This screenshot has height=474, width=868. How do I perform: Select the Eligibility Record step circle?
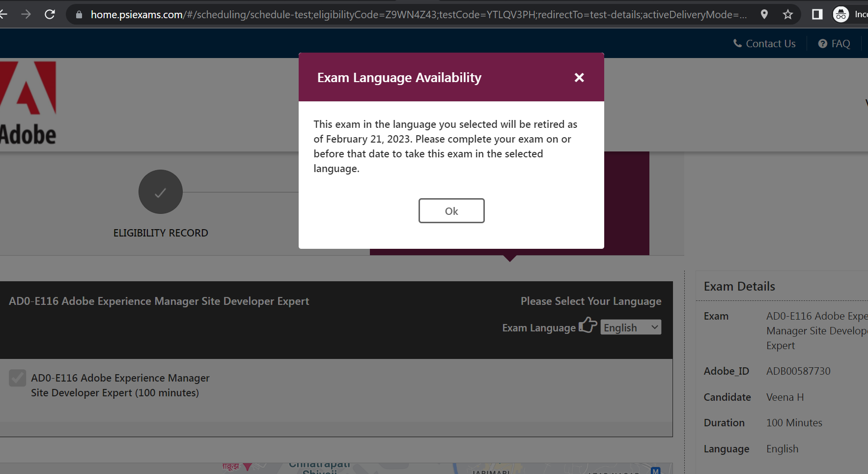tap(161, 192)
